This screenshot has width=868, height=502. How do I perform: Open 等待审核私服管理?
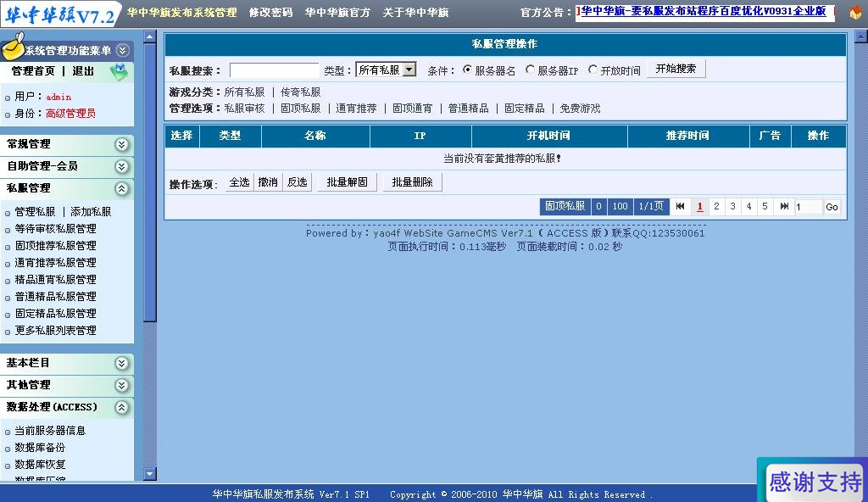[x=55, y=229]
